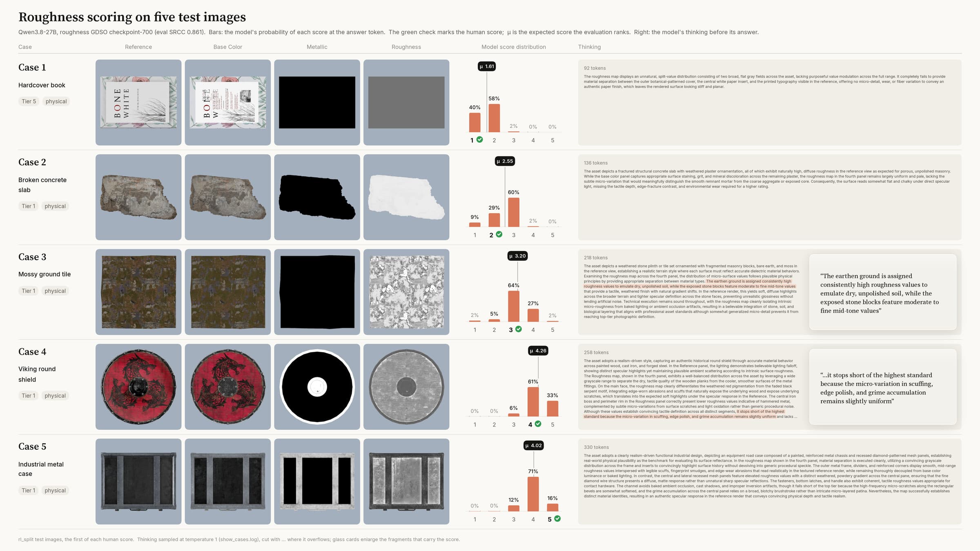The image size is (980, 551).
Task: Click the 71% bar in Case 5 chart
Action: tap(533, 494)
